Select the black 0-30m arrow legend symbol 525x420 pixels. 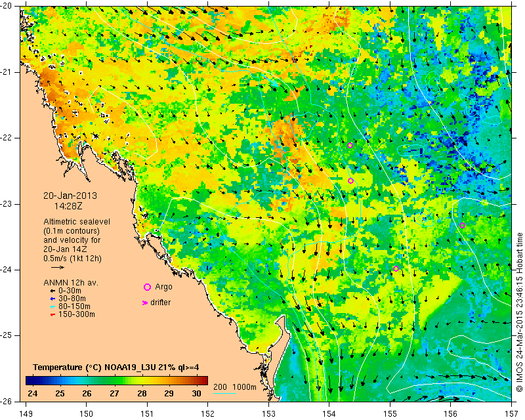click(x=52, y=291)
